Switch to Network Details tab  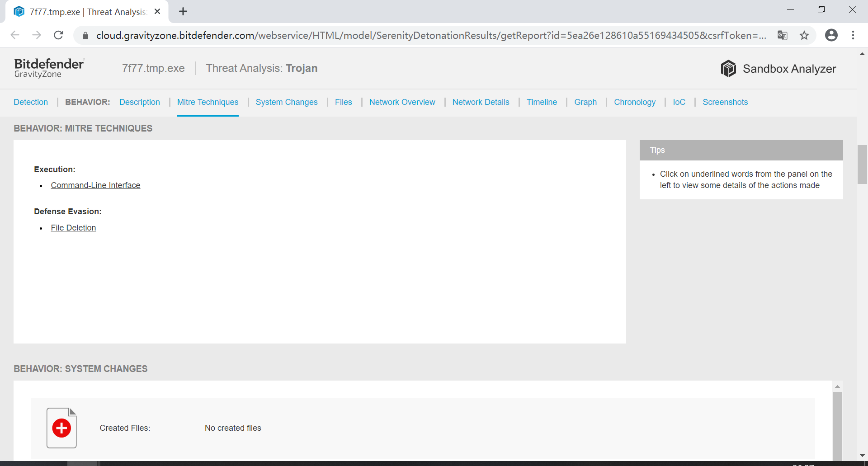click(x=481, y=102)
